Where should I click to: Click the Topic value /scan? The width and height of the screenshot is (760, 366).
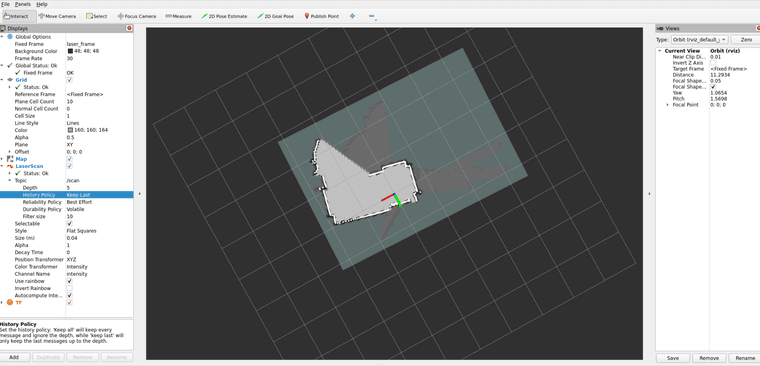[73, 180]
